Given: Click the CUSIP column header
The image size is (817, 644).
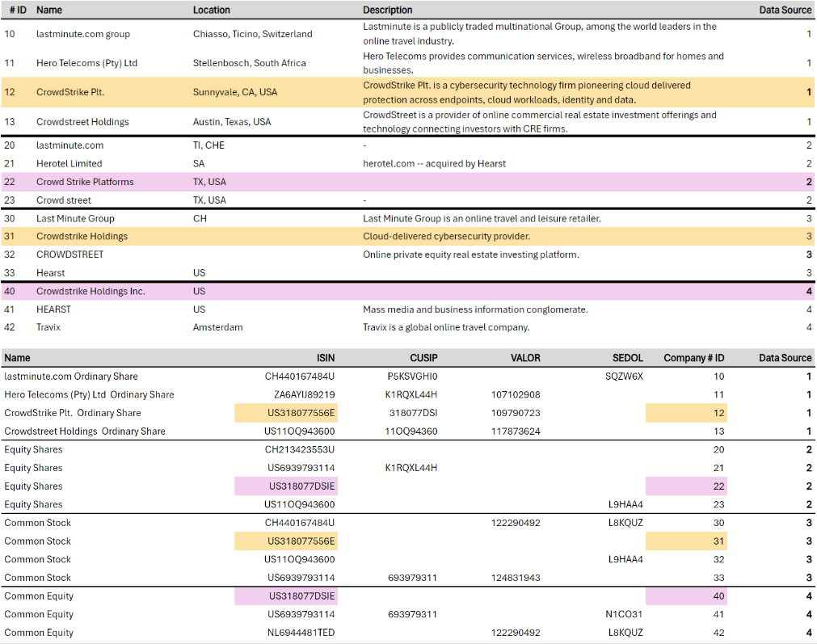Looking at the screenshot, I should 424,358.
